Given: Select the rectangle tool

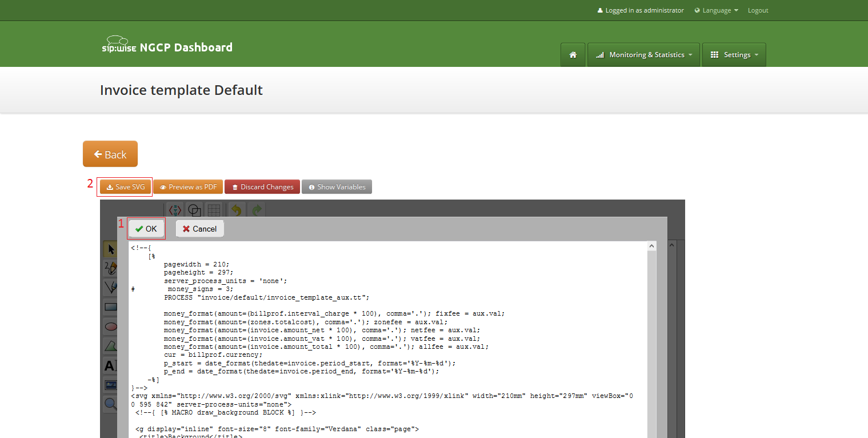Looking at the screenshot, I should (110, 306).
